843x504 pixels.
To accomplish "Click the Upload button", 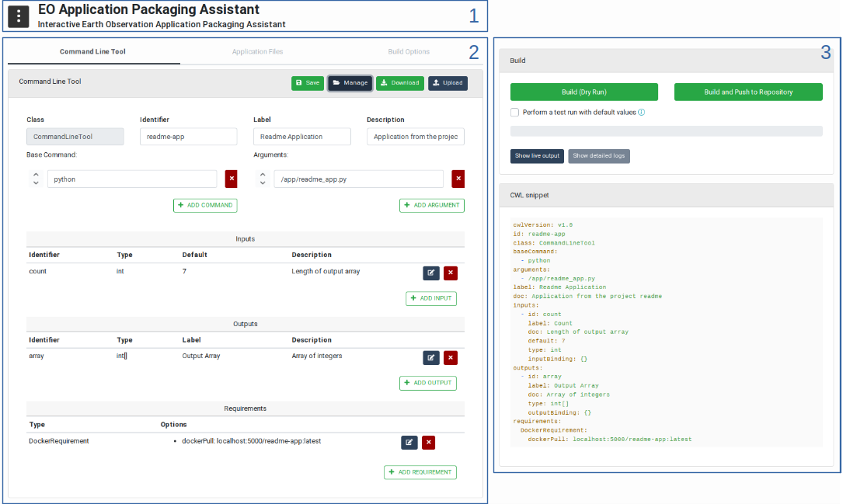I will point(448,83).
